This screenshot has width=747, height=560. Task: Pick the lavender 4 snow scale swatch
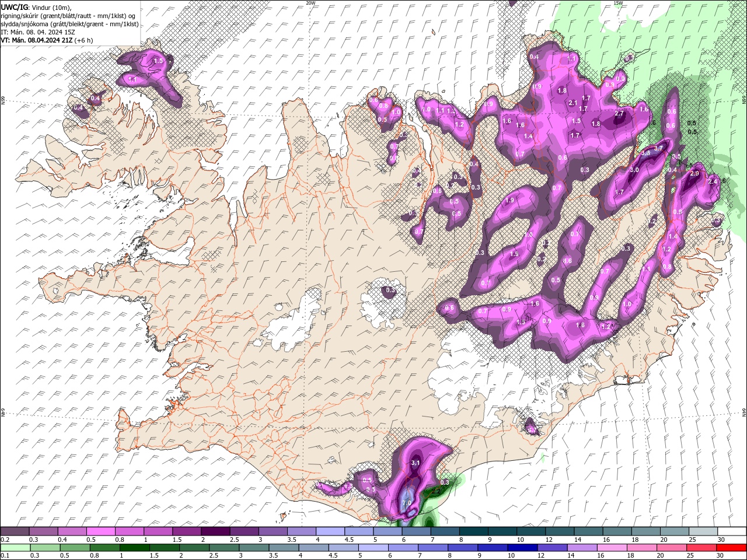[x=330, y=531]
